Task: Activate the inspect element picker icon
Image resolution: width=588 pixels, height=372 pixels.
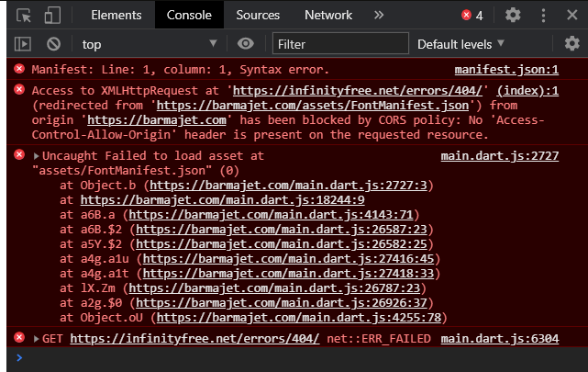Action: point(24,16)
